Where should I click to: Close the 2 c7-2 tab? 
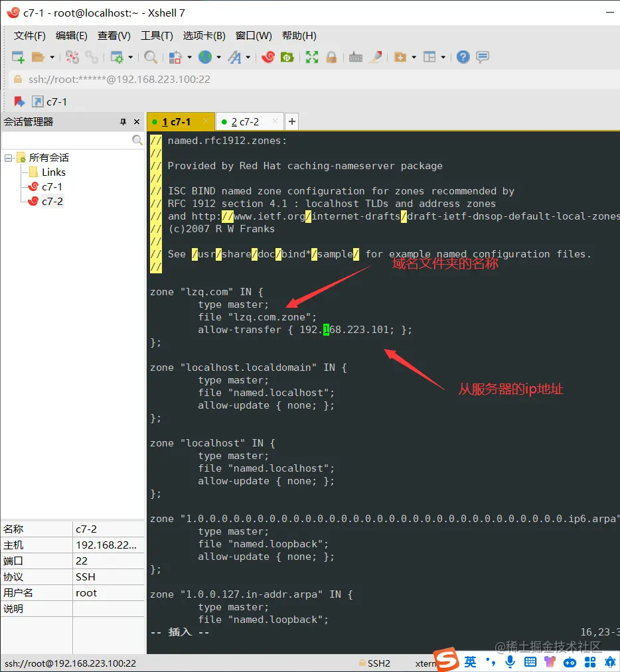[275, 121]
